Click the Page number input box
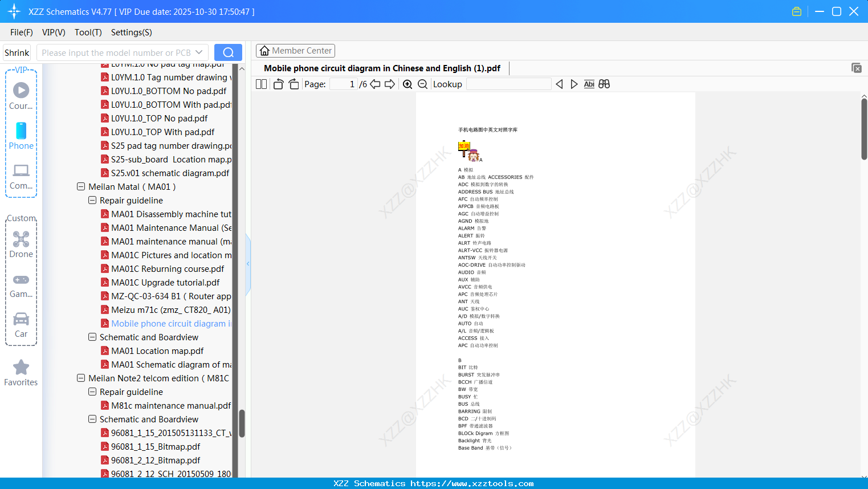The width and height of the screenshot is (868, 489). [x=344, y=84]
